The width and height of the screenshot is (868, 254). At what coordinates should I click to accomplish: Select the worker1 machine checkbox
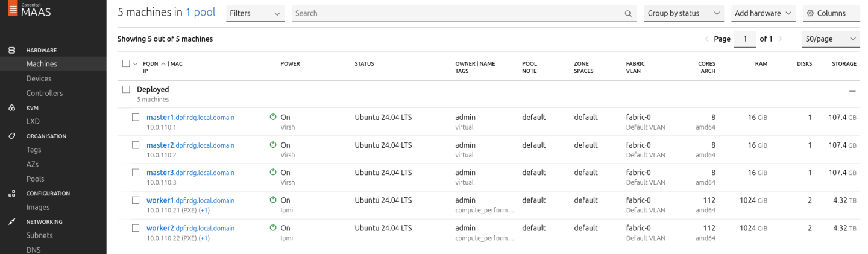click(x=136, y=200)
